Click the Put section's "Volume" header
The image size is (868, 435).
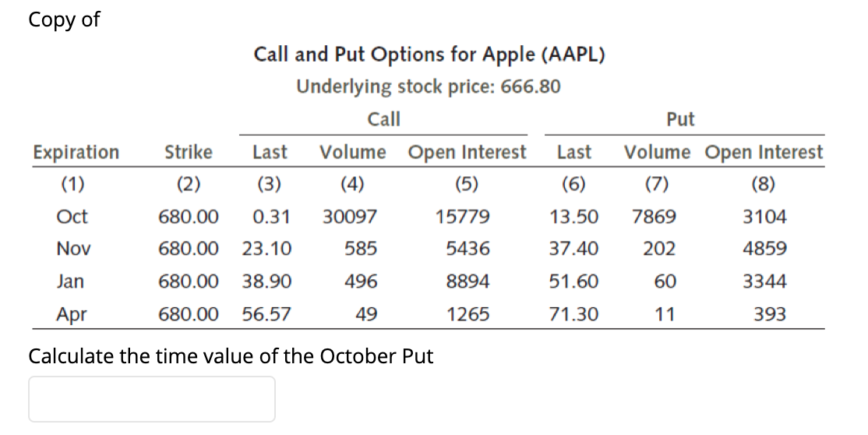point(657,152)
